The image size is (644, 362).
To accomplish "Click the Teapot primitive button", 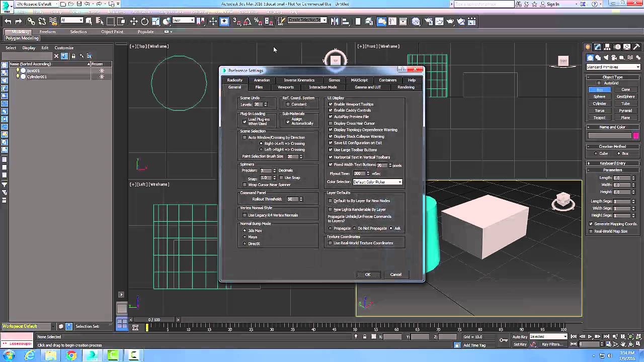I will click(599, 118).
